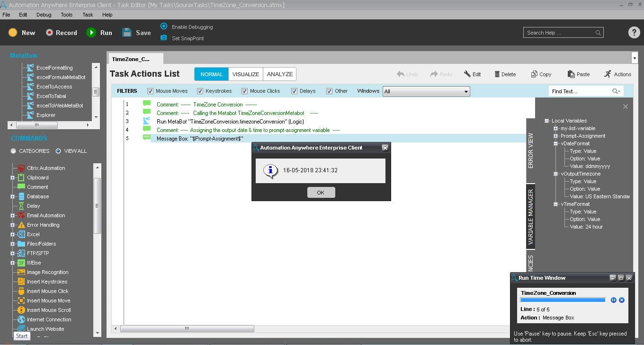Image resolution: width=644 pixels, height=345 pixels.
Task: Toggle the Keystrokes filter checkbox
Action: click(200, 91)
